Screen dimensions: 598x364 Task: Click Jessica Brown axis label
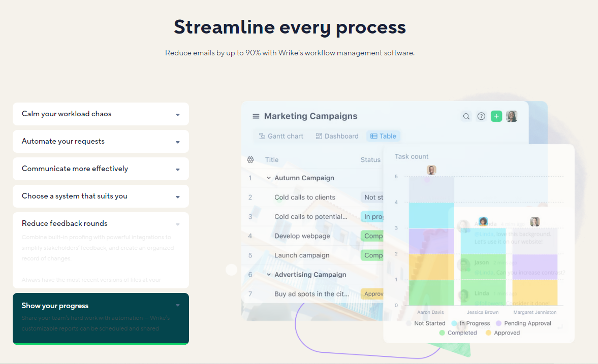pyautogui.click(x=483, y=312)
